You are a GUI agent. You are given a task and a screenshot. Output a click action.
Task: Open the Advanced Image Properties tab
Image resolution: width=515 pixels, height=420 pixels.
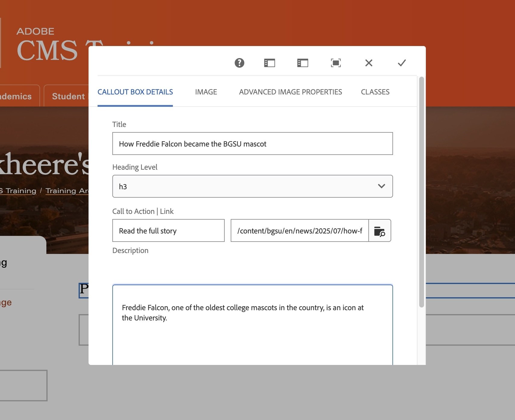click(x=291, y=92)
